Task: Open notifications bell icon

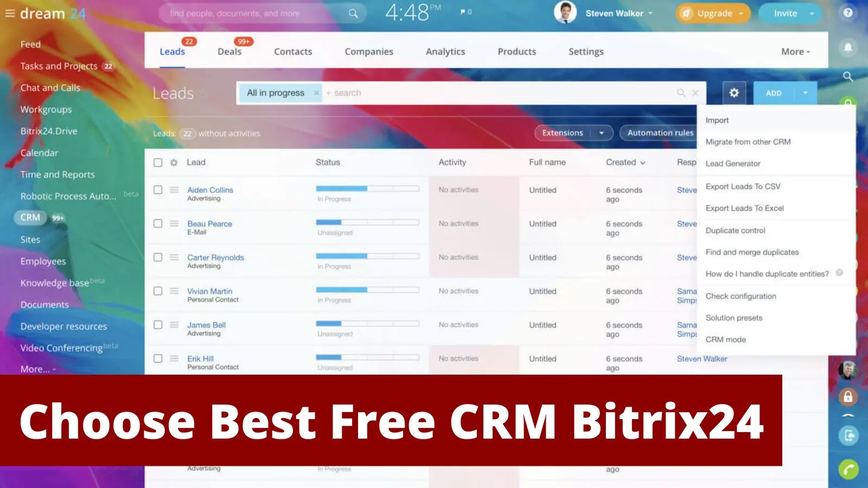Action: point(848,47)
